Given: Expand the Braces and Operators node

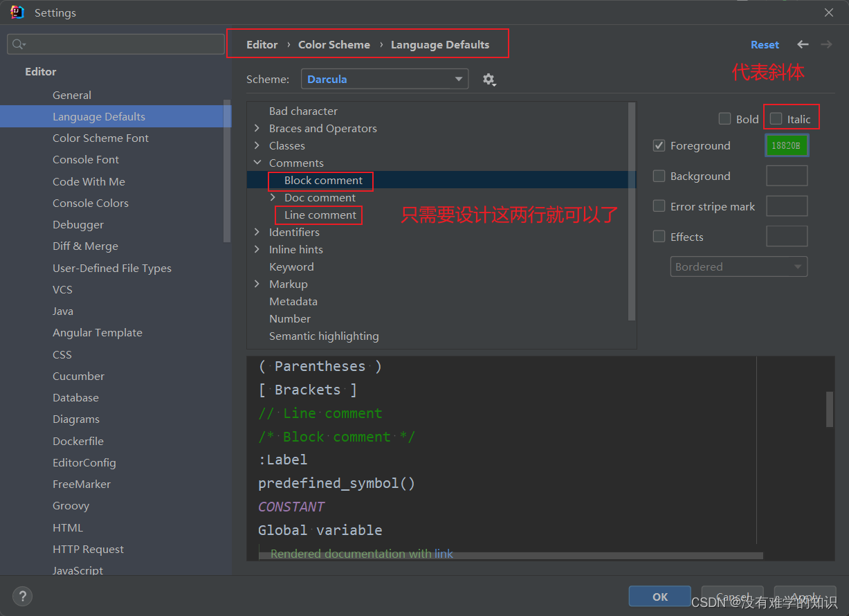Looking at the screenshot, I should click(257, 128).
